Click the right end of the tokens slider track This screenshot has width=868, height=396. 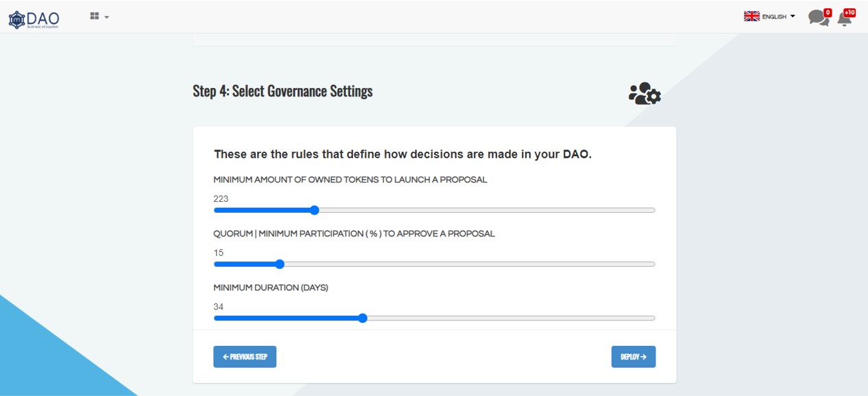pos(651,210)
